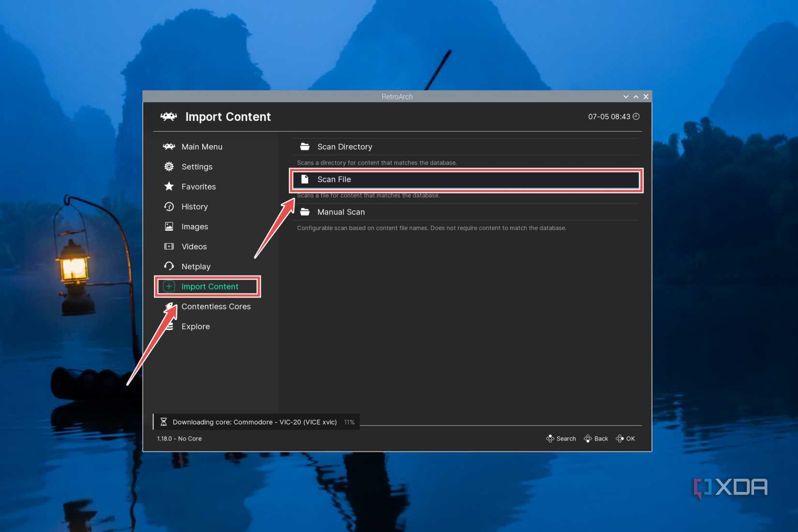
Task: Open the Explore list icon
Action: pyautogui.click(x=168, y=326)
